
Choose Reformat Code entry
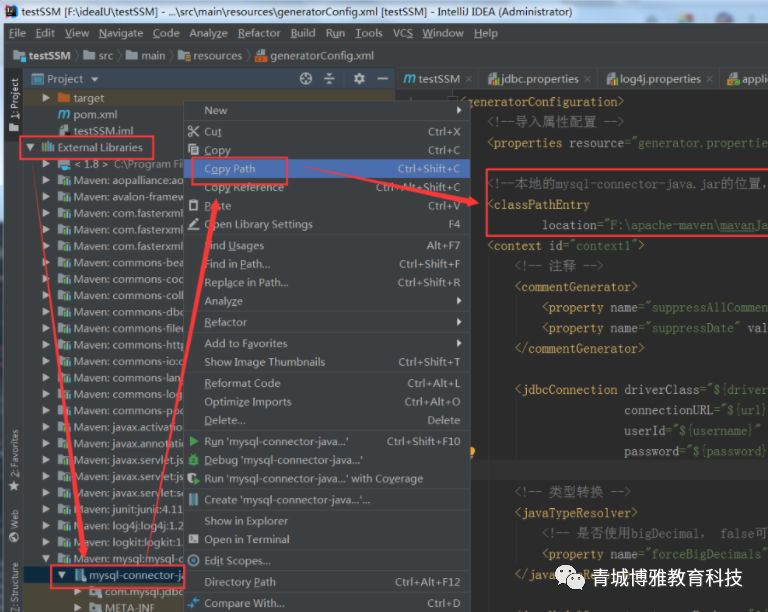point(327,383)
